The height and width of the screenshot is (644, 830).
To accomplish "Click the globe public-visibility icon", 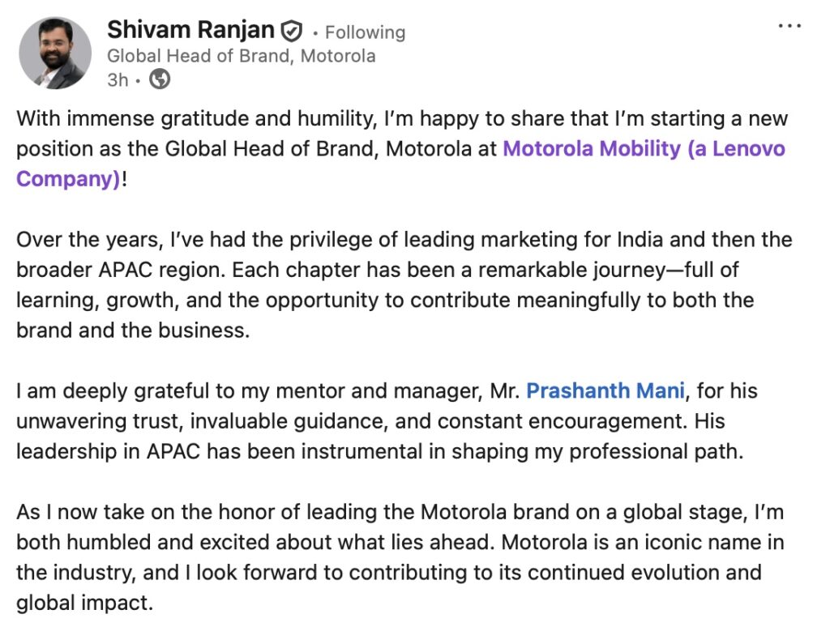I will (160, 79).
